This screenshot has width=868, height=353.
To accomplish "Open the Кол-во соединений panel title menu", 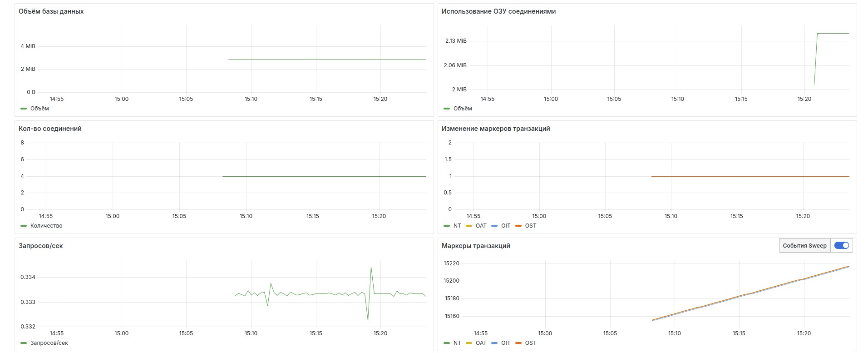I will tap(50, 129).
